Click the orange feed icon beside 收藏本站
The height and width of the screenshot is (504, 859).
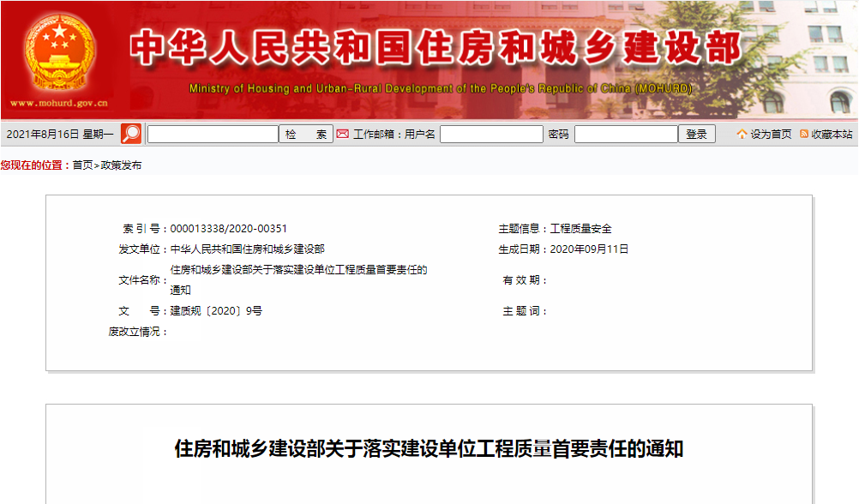pyautogui.click(x=804, y=135)
